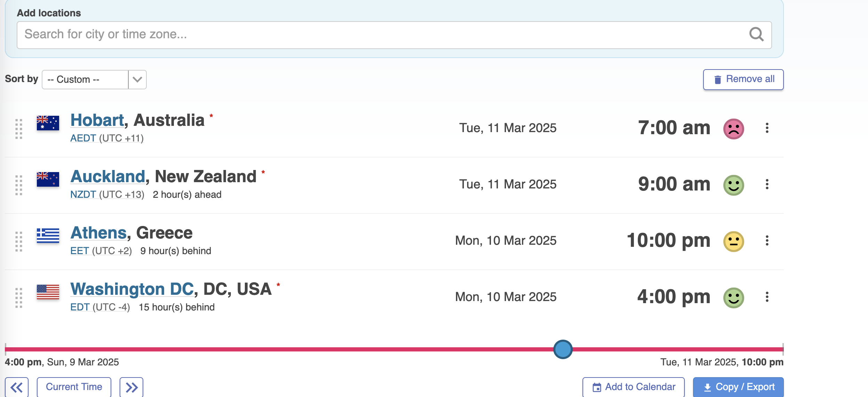Click the blue time slider handle

pos(563,349)
